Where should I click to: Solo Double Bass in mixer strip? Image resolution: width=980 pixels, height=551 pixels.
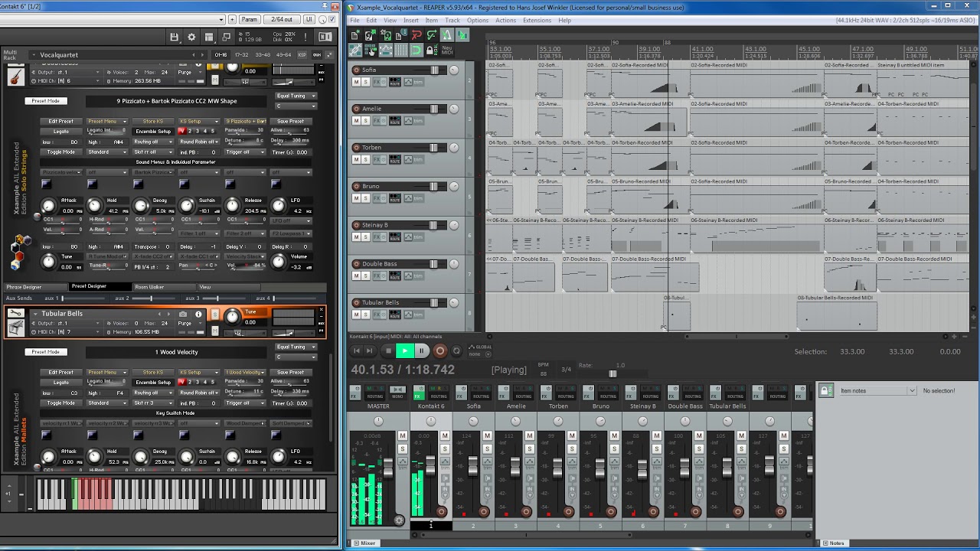698,449
